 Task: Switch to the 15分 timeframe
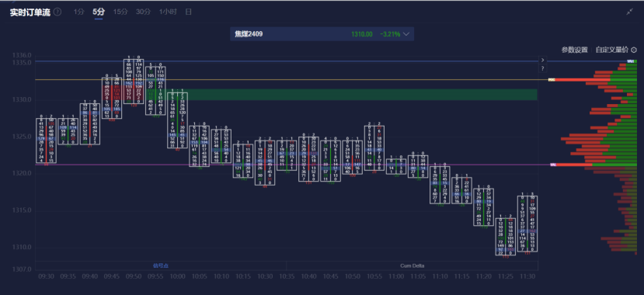(x=120, y=12)
